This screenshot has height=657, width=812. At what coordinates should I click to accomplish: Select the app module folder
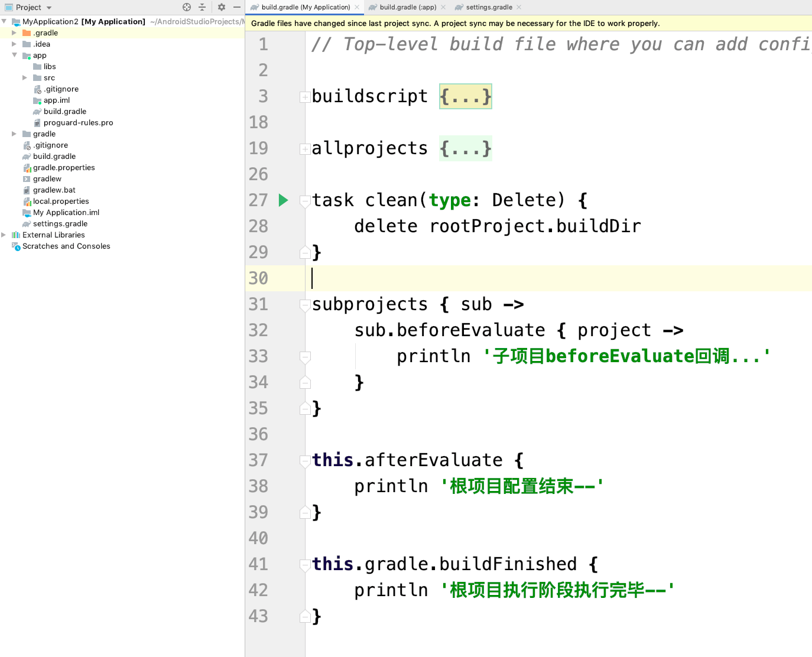tap(40, 56)
